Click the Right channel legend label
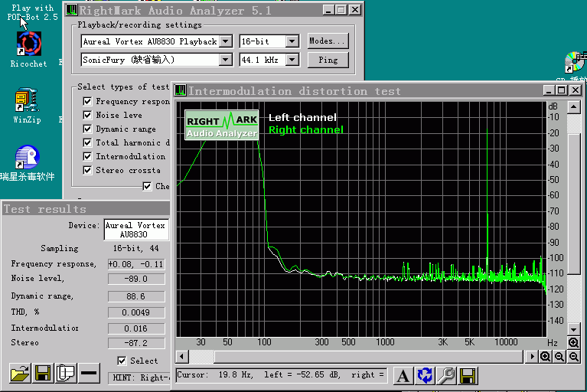This screenshot has width=587, height=392. tap(306, 130)
